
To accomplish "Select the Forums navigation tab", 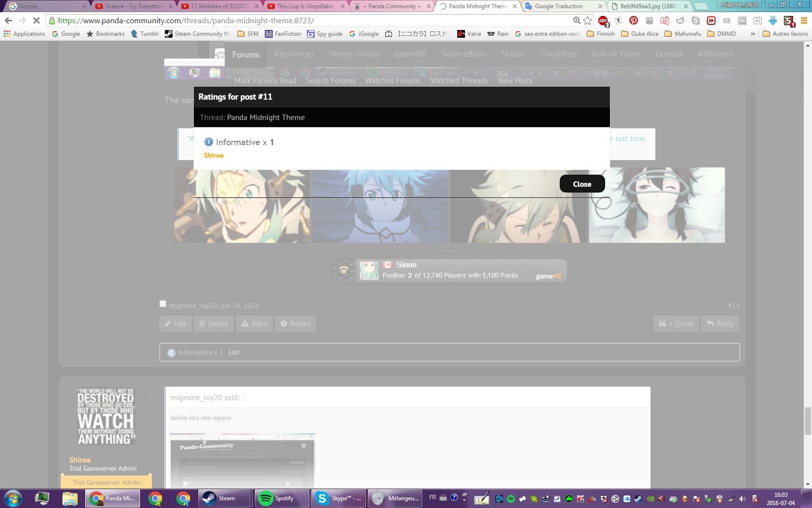I will (x=246, y=55).
